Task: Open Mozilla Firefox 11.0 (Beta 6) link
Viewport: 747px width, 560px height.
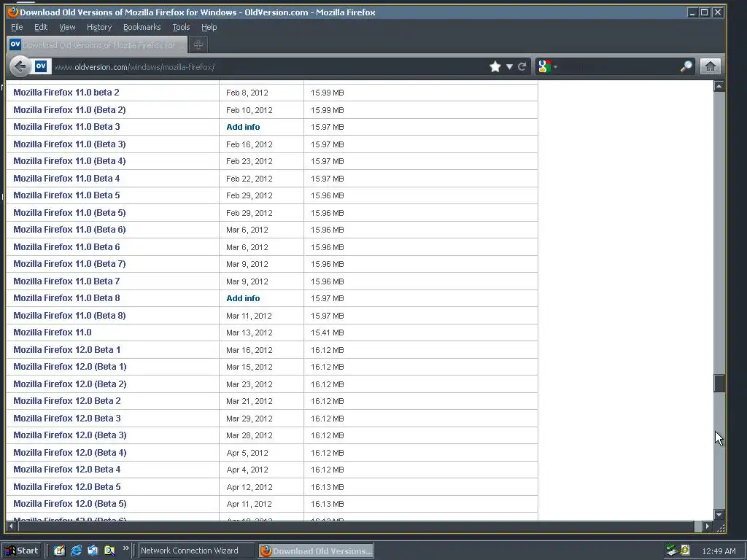Action: pos(69,230)
